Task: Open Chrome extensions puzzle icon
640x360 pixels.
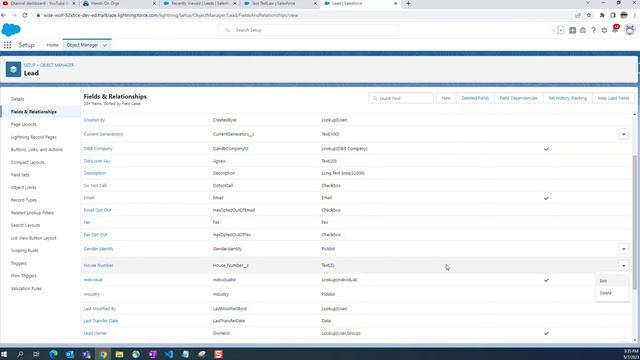Action: point(602,15)
